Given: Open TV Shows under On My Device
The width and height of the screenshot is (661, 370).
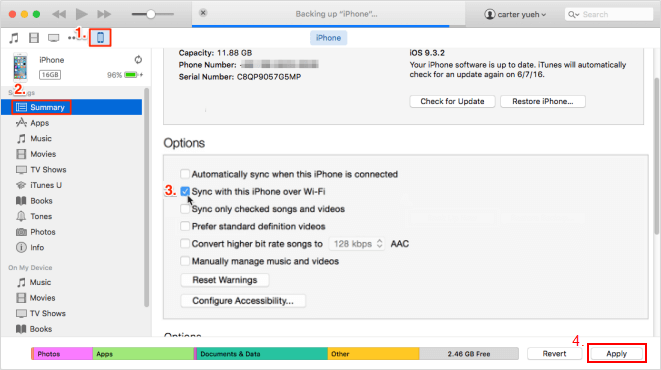Looking at the screenshot, I should (47, 314).
